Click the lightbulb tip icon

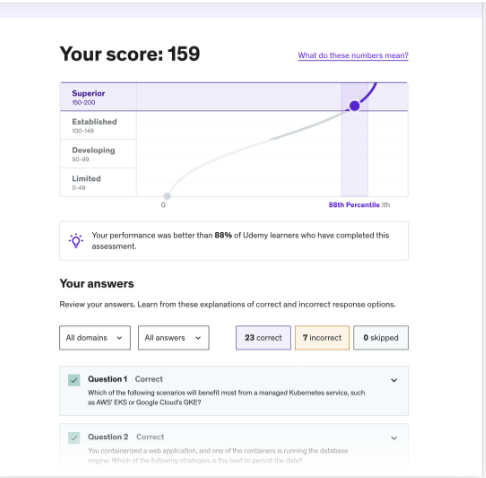[76, 240]
